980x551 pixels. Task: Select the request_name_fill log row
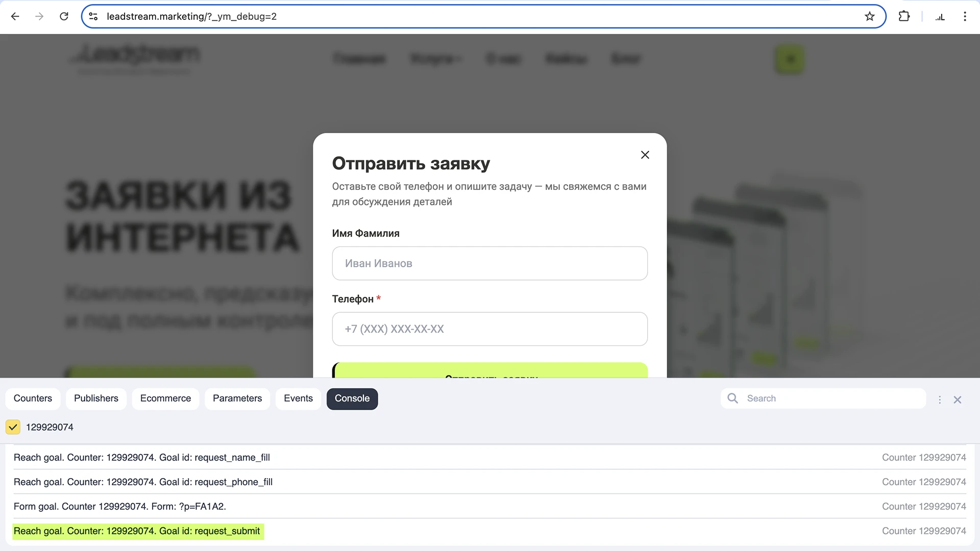490,458
